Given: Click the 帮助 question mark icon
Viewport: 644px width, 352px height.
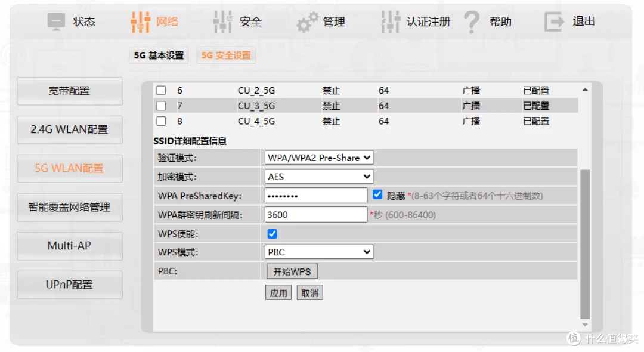Looking at the screenshot, I should pyautogui.click(x=472, y=21).
